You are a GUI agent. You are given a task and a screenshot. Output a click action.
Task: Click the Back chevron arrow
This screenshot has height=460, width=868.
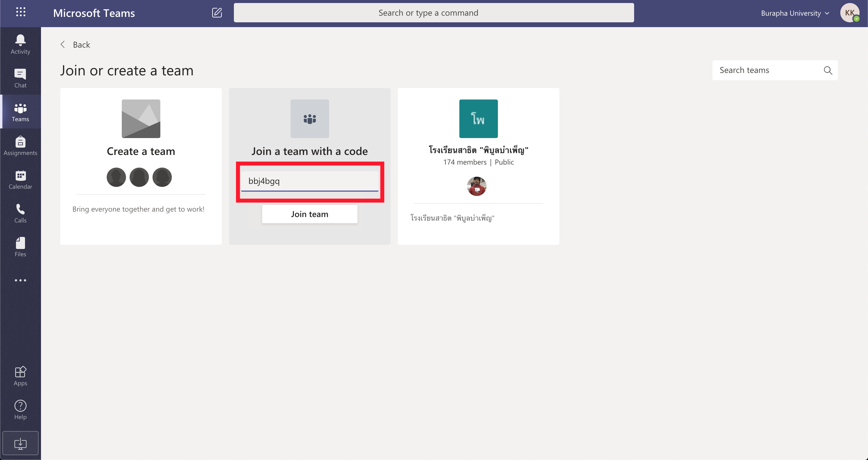coord(63,45)
